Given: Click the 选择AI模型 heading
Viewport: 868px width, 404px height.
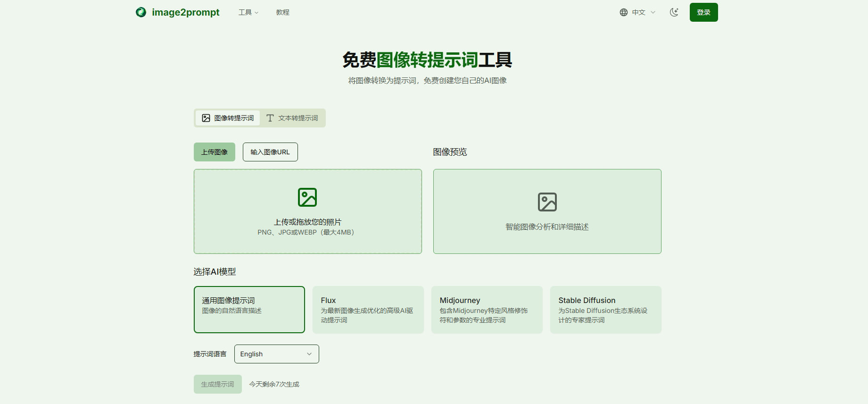Looking at the screenshot, I should 215,272.
